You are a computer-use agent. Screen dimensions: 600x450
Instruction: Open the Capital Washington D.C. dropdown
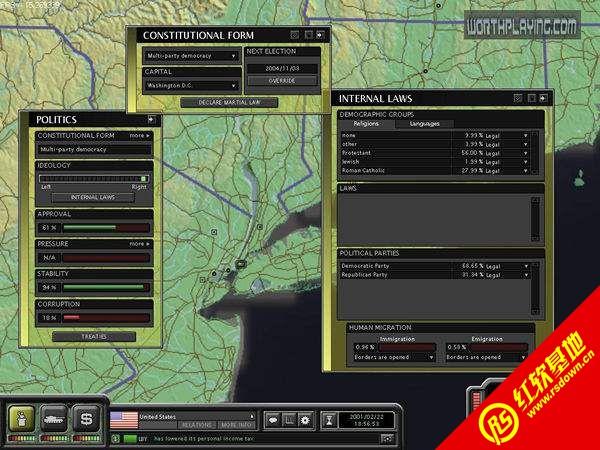(191, 86)
